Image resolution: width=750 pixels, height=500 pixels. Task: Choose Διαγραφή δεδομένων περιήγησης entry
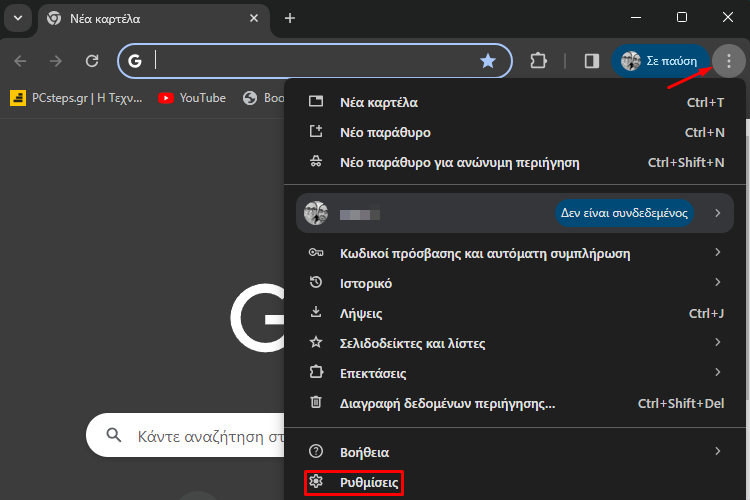pyautogui.click(x=515, y=403)
